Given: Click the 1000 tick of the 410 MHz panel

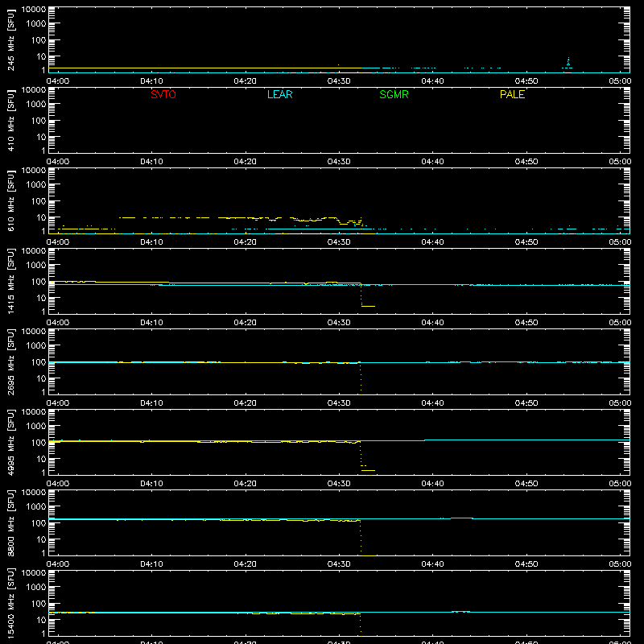Looking at the screenshot, I should [36, 105].
